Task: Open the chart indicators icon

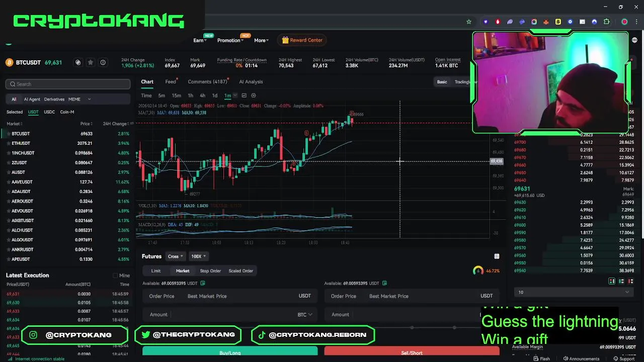Action: pos(244,96)
